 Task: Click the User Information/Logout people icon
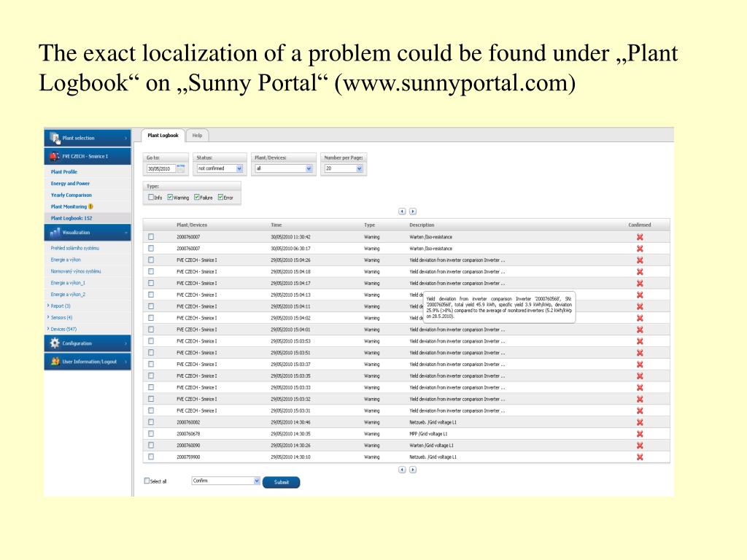pyautogui.click(x=55, y=362)
